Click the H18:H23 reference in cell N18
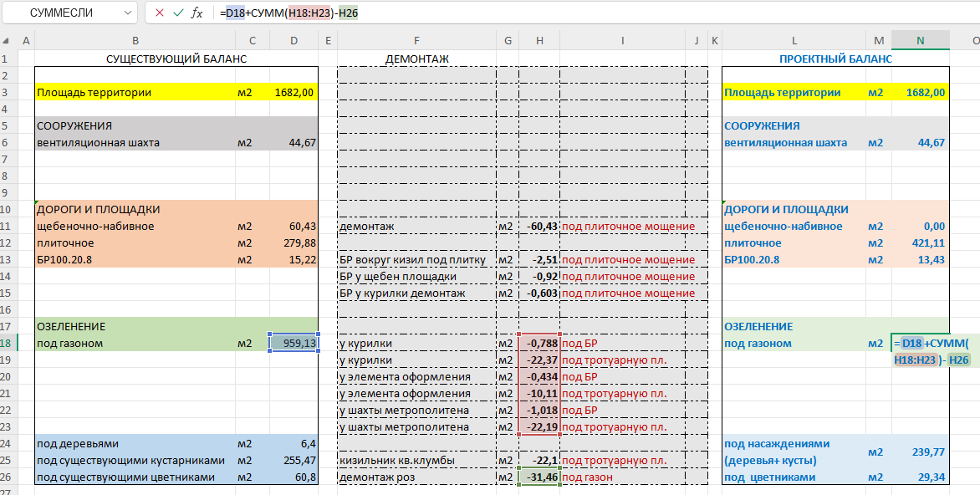This screenshot has width=980, height=495. point(915,360)
